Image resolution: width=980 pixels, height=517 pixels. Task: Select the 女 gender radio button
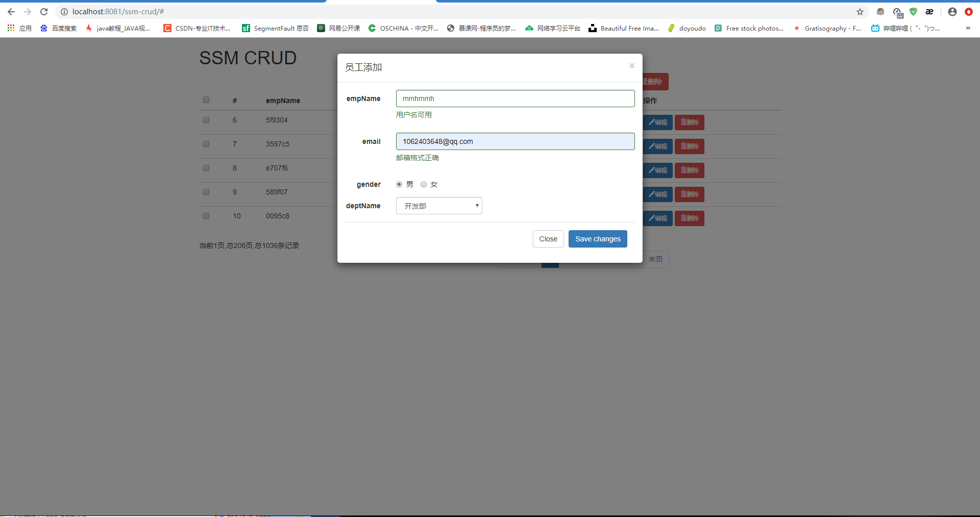tap(424, 184)
